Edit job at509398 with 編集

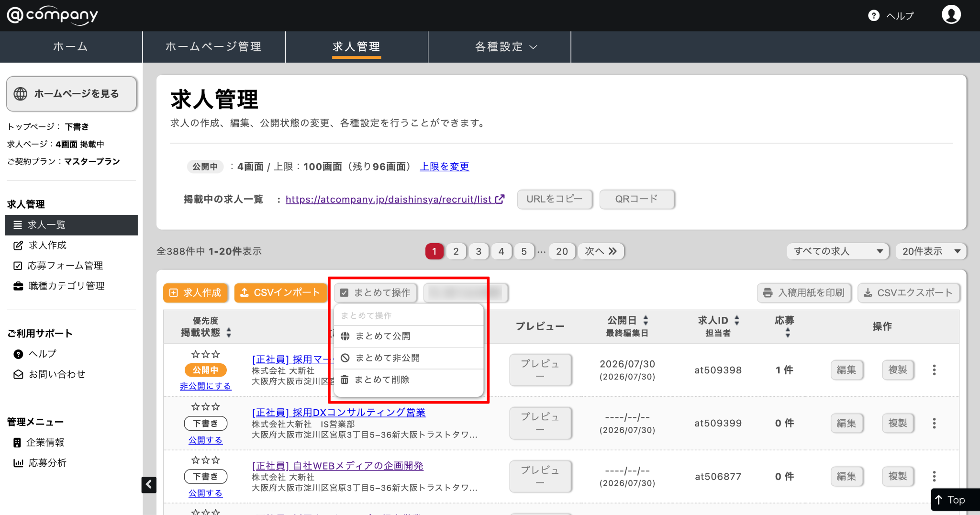click(846, 370)
